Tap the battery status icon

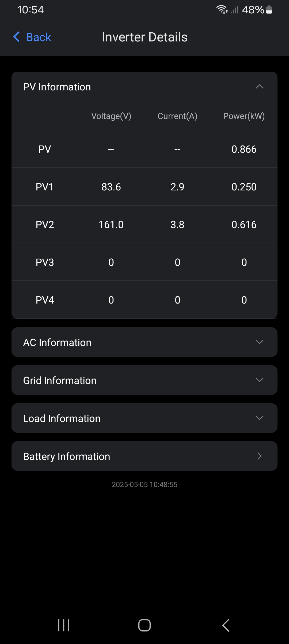coord(269,10)
